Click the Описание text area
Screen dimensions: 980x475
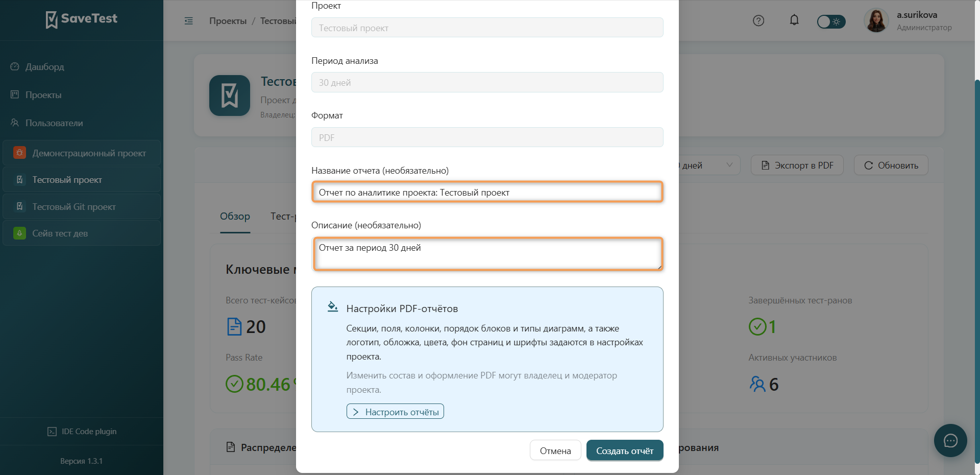tap(487, 254)
